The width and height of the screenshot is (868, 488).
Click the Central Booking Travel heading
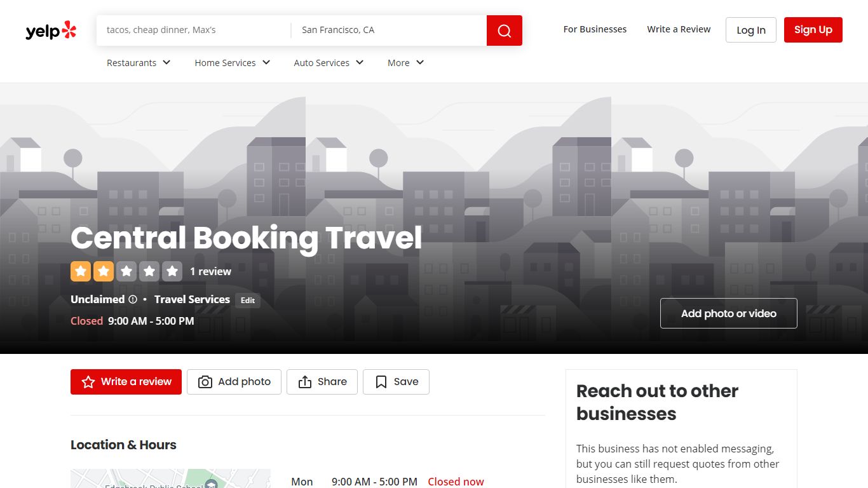[x=246, y=238]
